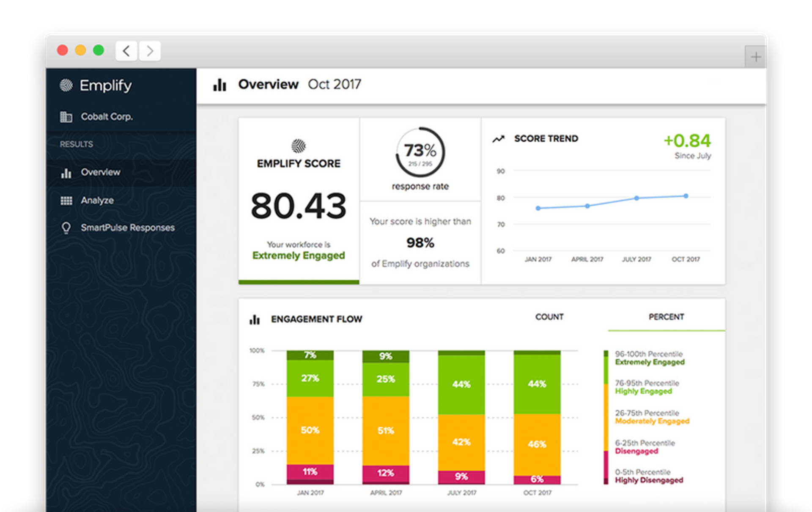Switch to the PERCENT tab
812x512 pixels.
click(x=667, y=317)
